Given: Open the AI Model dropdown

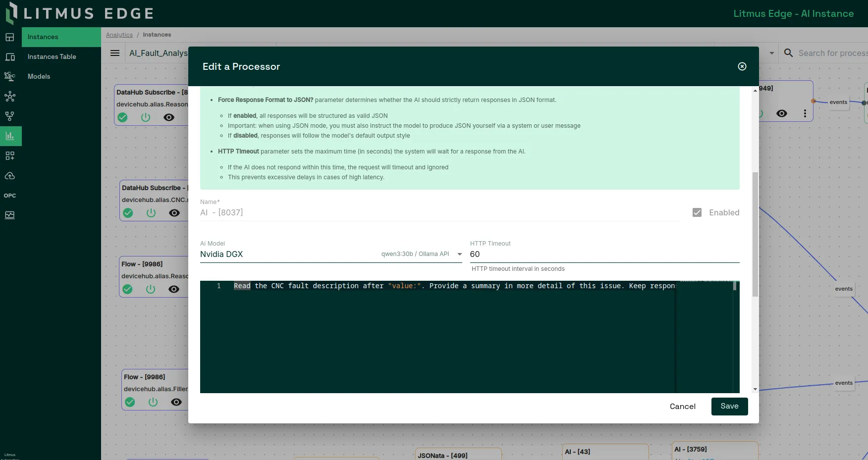Looking at the screenshot, I should [x=331, y=254].
